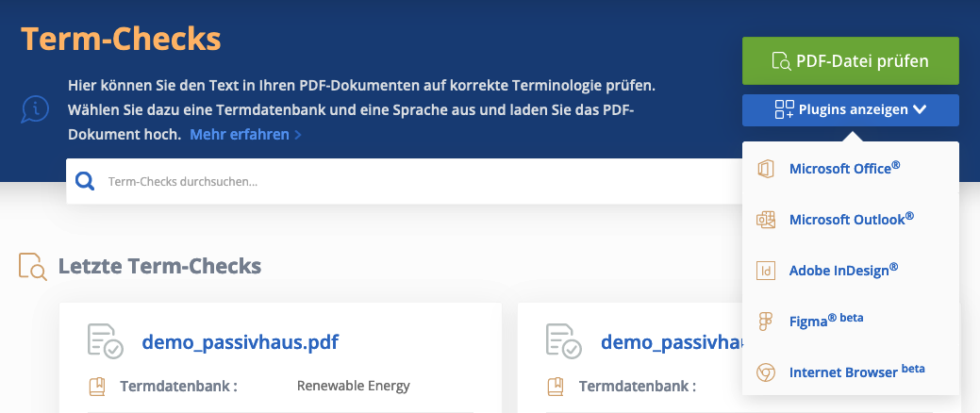Collapse the Plugins anzeigen dropdown
The image size is (980, 413).
coord(851,110)
